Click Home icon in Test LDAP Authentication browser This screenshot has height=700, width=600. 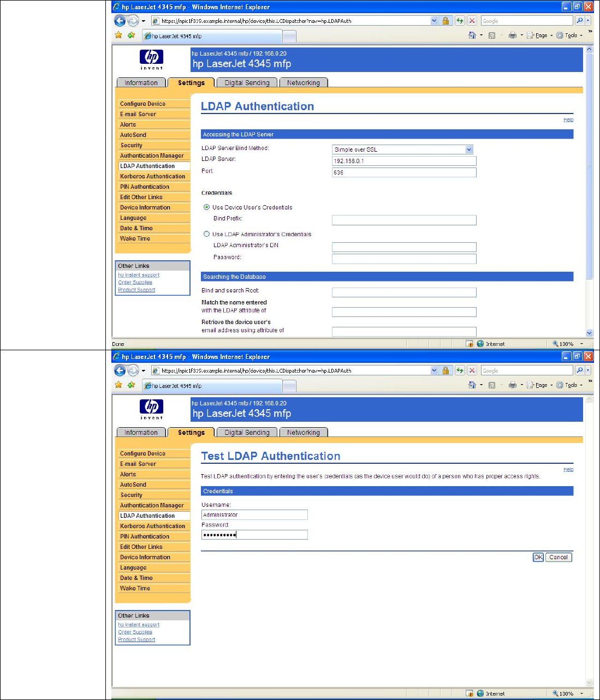[x=472, y=385]
